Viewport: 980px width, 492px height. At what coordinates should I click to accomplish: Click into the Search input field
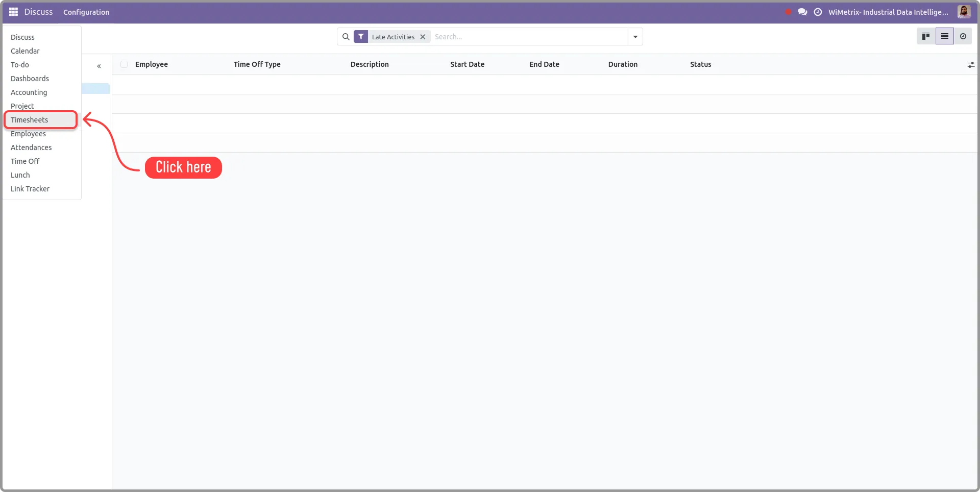point(528,37)
